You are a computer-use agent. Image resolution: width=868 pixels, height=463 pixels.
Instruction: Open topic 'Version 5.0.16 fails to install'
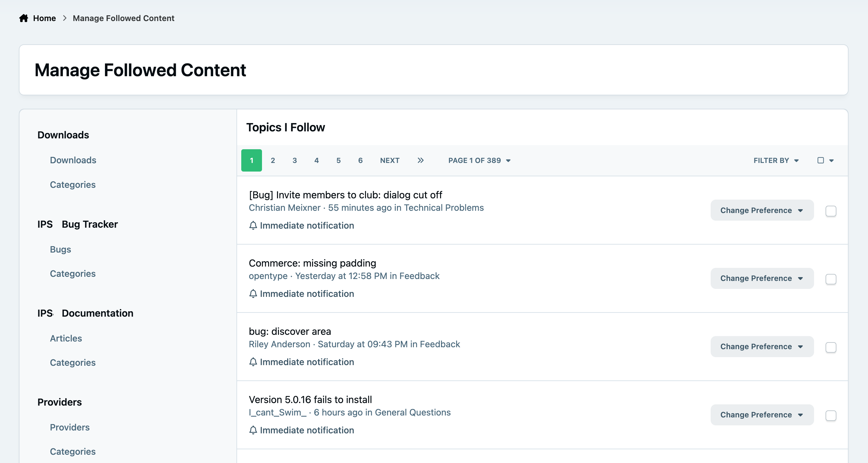coord(310,399)
